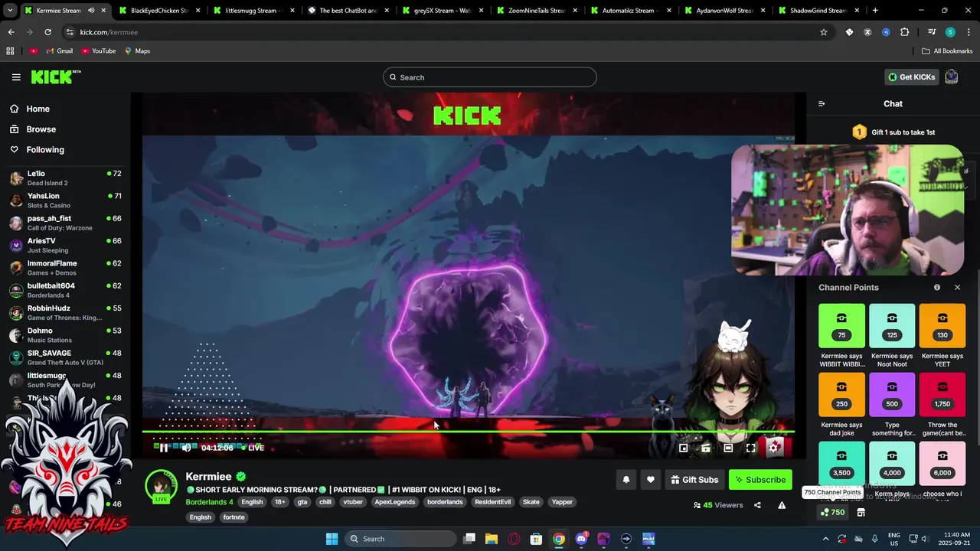This screenshot has height=551, width=980.
Task: Open AriesTV channel in sidebar
Action: [65, 245]
